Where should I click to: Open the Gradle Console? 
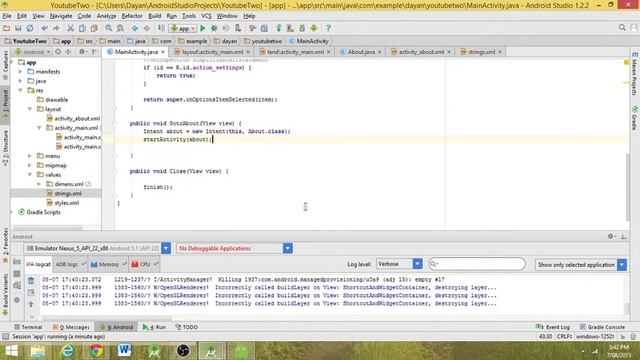pos(602,327)
